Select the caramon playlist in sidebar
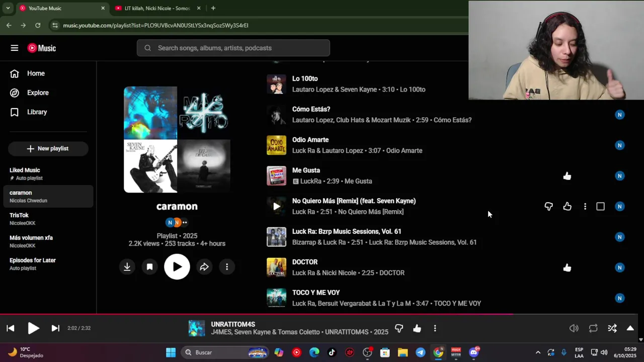The height and width of the screenshot is (362, 644). (x=48, y=196)
